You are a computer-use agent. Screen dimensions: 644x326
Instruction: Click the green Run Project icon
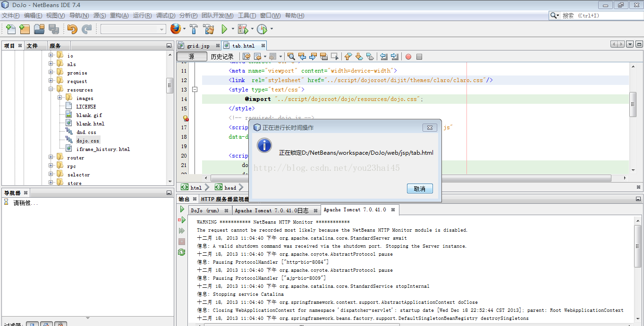(225, 29)
